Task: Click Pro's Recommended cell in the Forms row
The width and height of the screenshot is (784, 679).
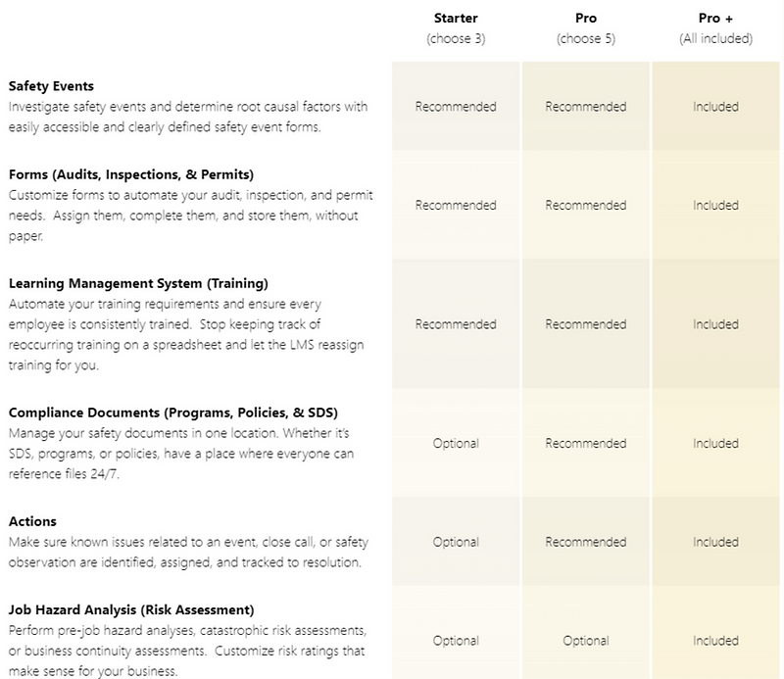Action: pyautogui.click(x=586, y=206)
